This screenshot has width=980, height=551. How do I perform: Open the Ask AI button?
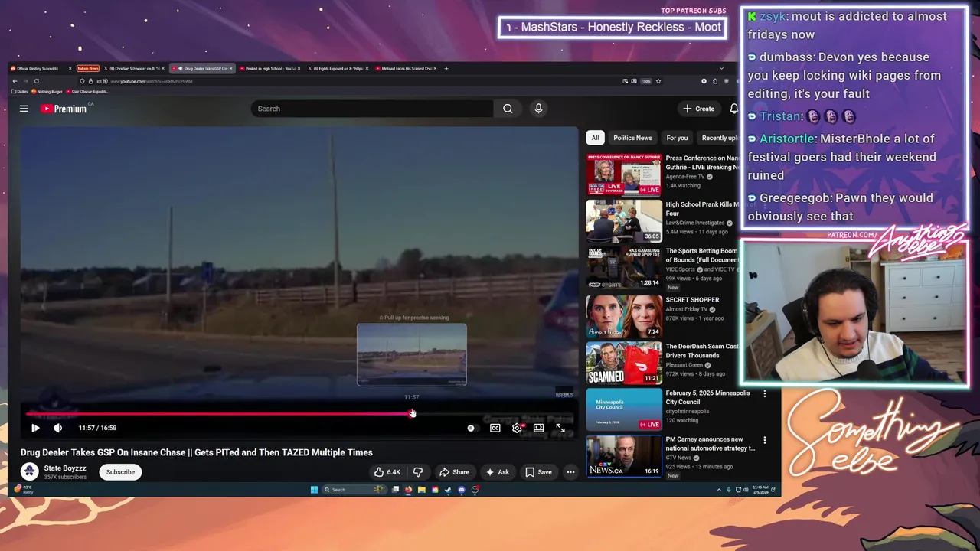[498, 472]
